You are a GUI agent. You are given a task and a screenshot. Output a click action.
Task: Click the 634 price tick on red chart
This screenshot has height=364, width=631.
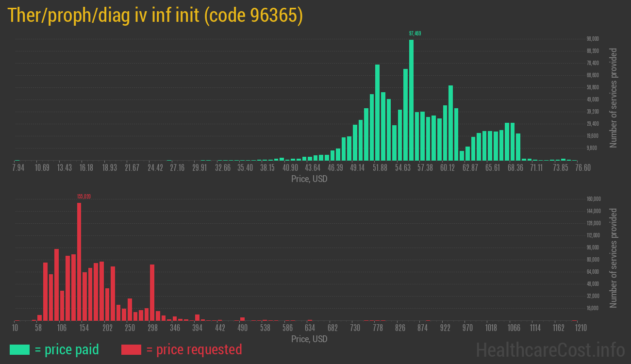click(310, 328)
